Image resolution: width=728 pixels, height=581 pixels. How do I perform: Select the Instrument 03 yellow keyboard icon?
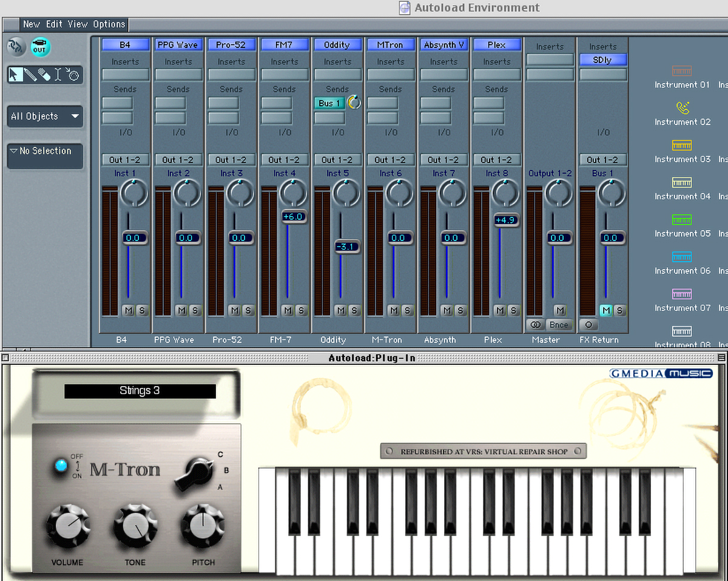682,145
